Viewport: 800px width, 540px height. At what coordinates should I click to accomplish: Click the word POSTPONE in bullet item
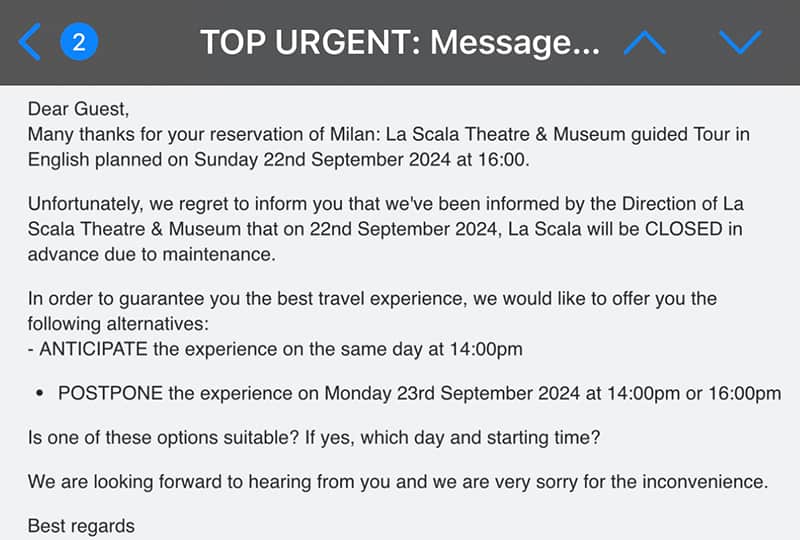tap(111, 393)
